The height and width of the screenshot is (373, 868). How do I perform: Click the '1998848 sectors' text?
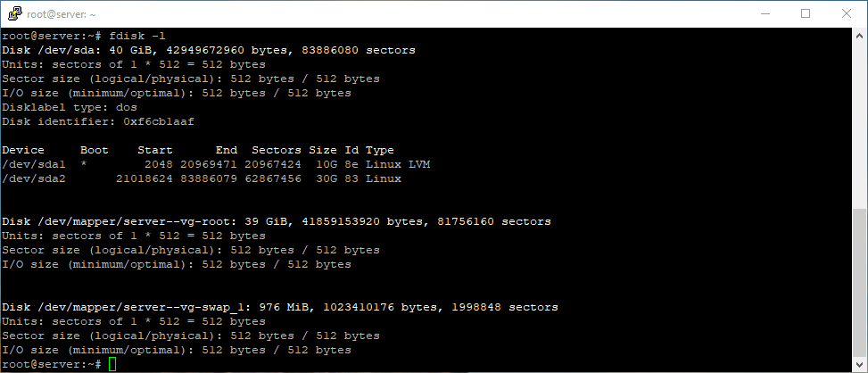pos(505,307)
